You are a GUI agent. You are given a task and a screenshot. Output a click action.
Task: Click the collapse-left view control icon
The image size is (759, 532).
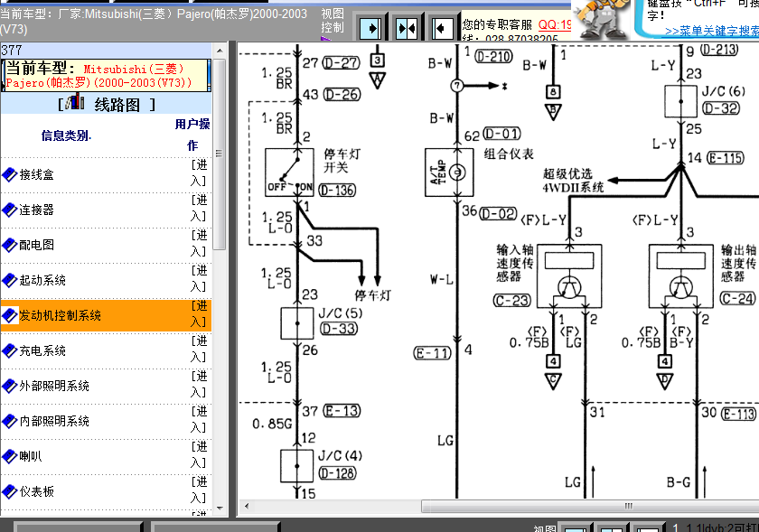pyautogui.click(x=443, y=28)
